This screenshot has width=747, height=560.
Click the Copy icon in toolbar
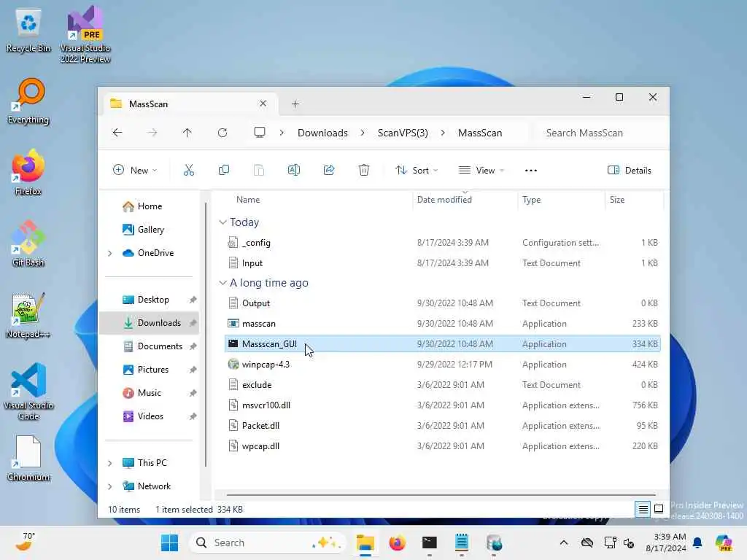click(223, 170)
